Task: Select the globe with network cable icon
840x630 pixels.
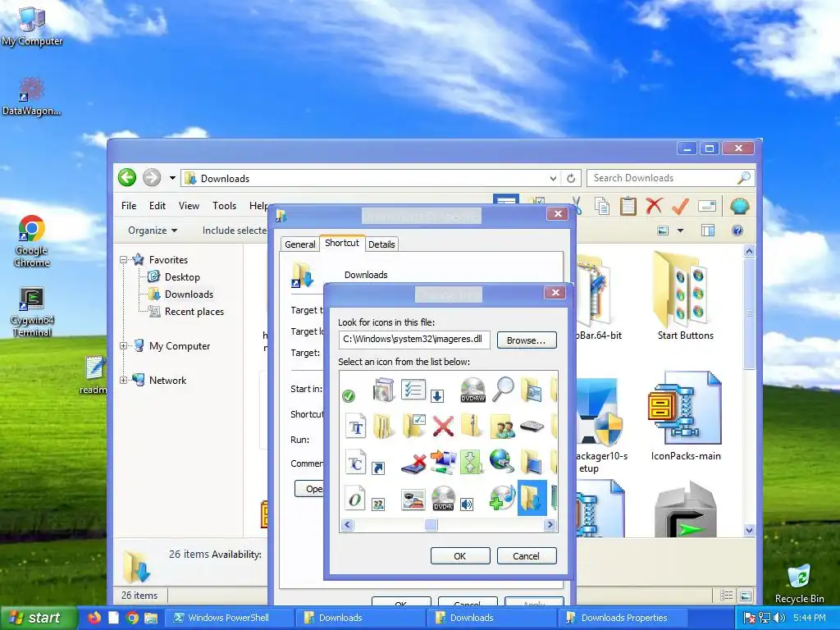Action: 502,461
